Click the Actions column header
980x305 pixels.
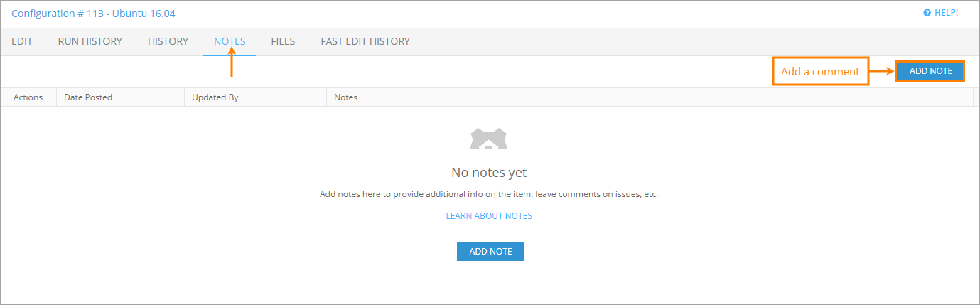point(28,97)
